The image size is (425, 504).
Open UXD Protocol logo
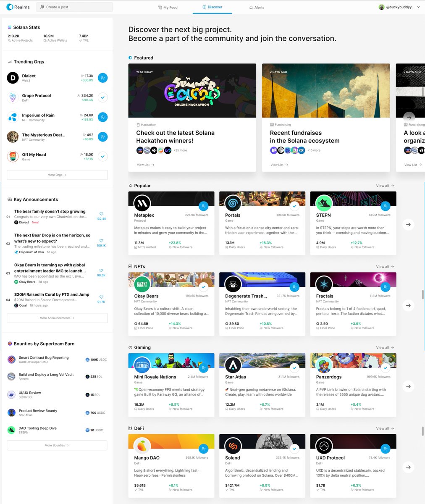324,446
